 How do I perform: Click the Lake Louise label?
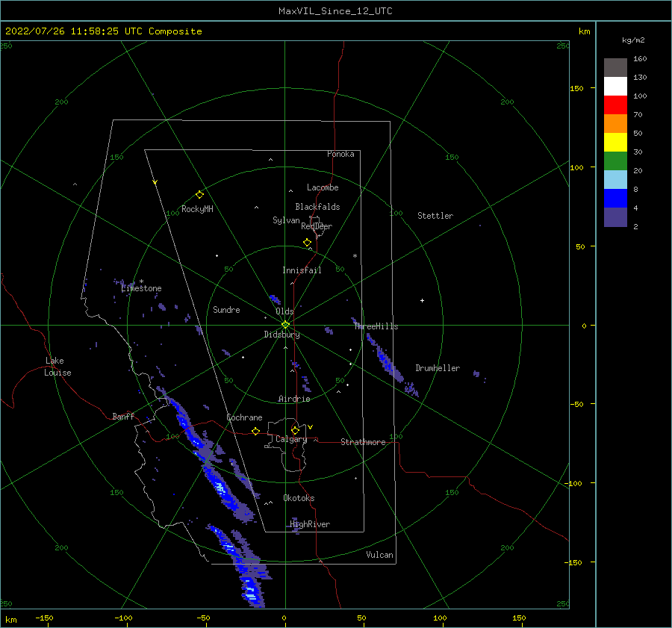(57, 367)
